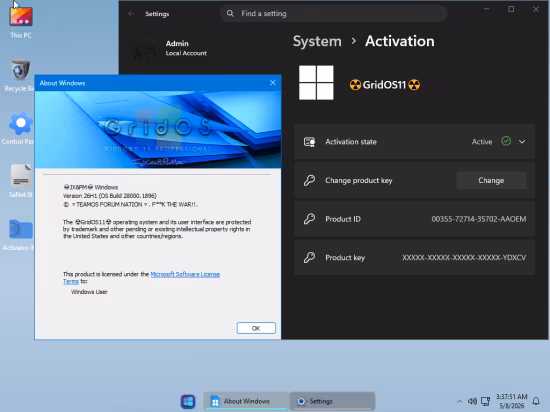Minimize the Settings window

(x=486, y=9)
